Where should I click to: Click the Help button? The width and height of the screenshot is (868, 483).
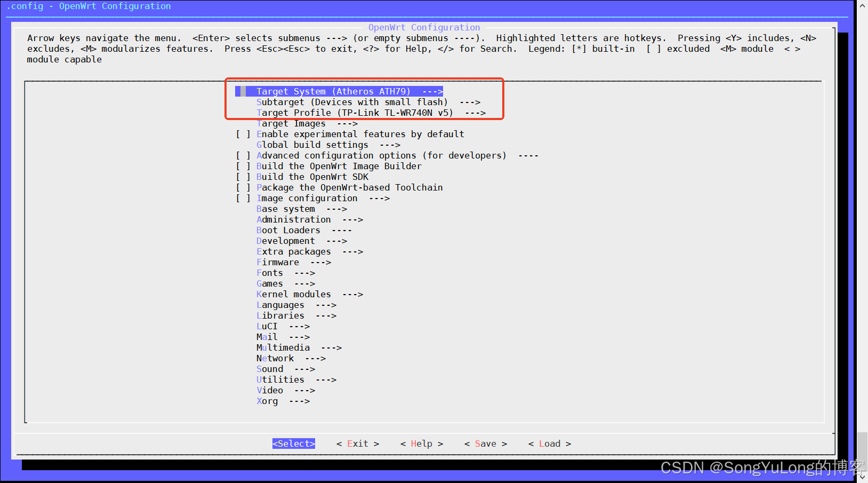click(x=422, y=444)
